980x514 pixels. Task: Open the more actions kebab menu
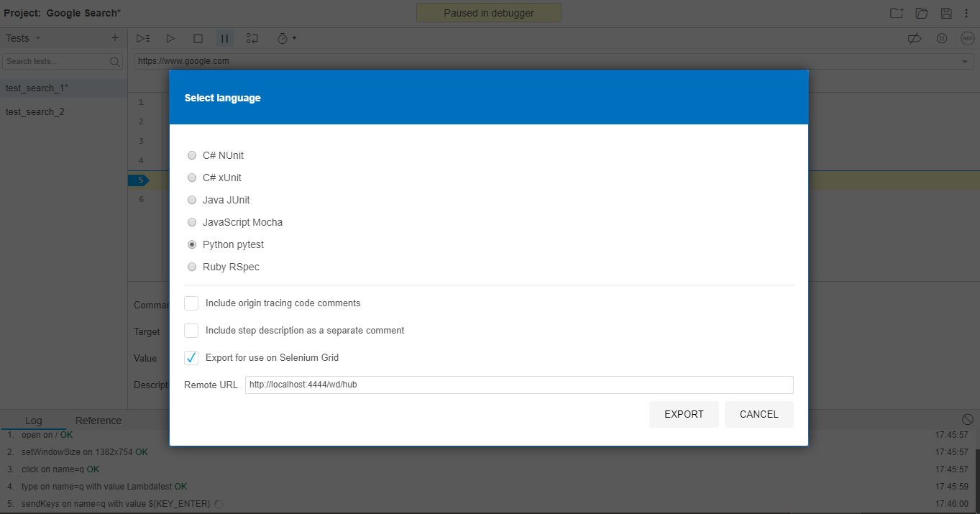tap(966, 12)
